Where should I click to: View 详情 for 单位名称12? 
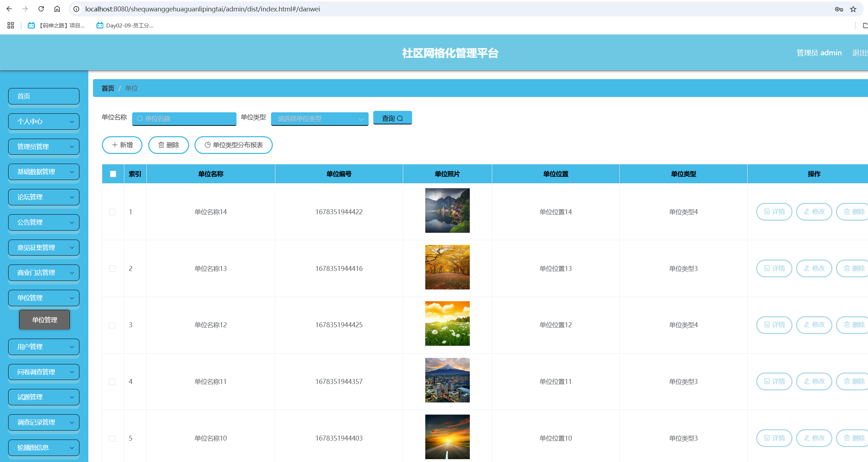774,325
